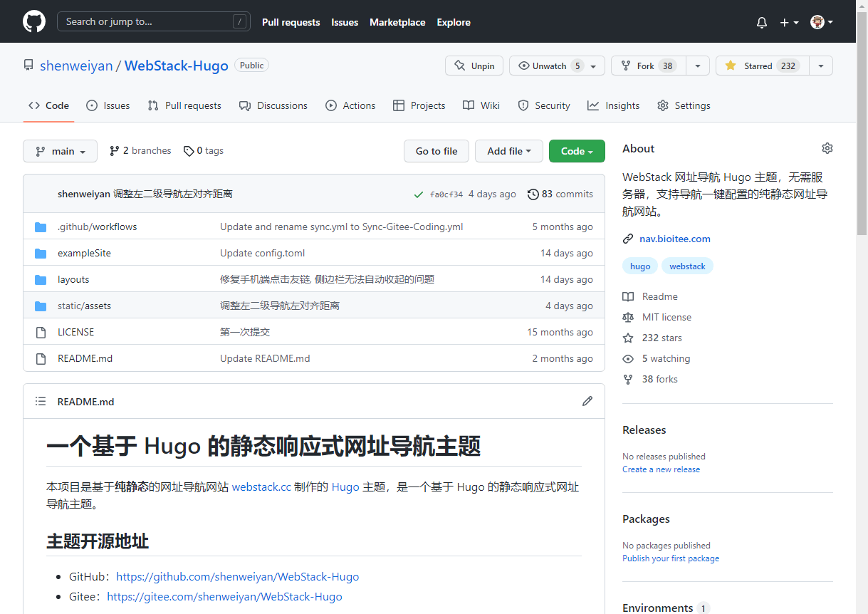This screenshot has width=868, height=614.
Task: Click the repository icon before shenweiyan
Action: point(28,66)
